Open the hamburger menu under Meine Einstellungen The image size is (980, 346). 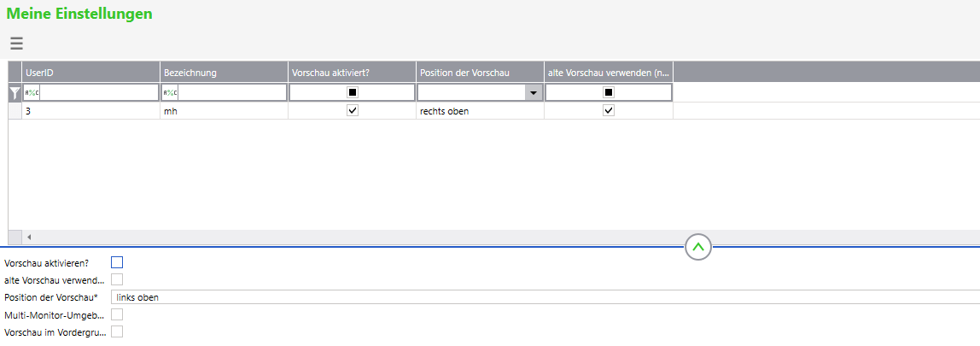click(x=16, y=44)
